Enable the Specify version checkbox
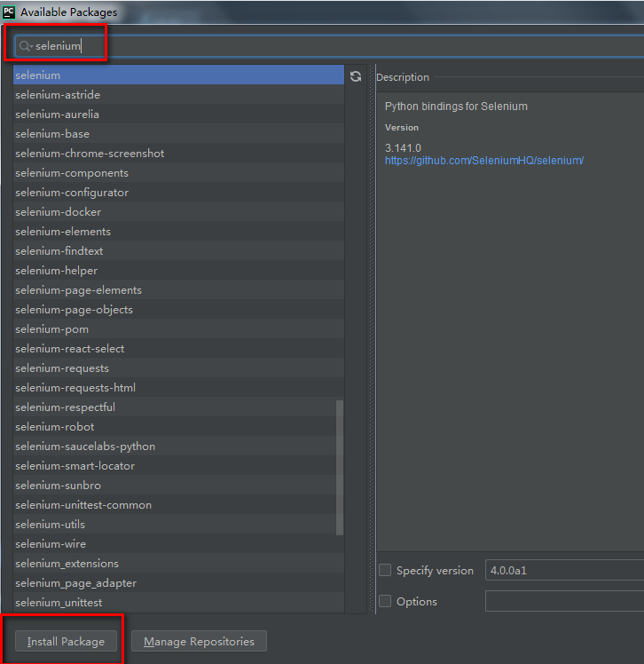 [385, 570]
